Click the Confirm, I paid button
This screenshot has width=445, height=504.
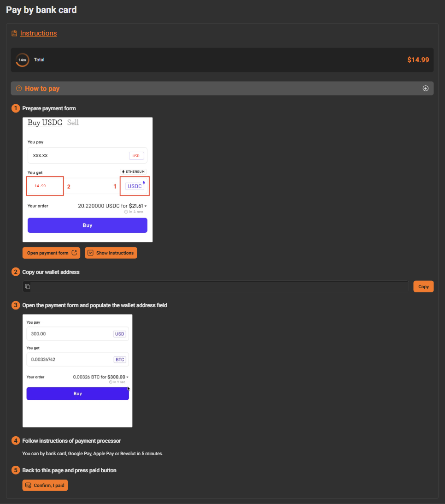pos(45,486)
